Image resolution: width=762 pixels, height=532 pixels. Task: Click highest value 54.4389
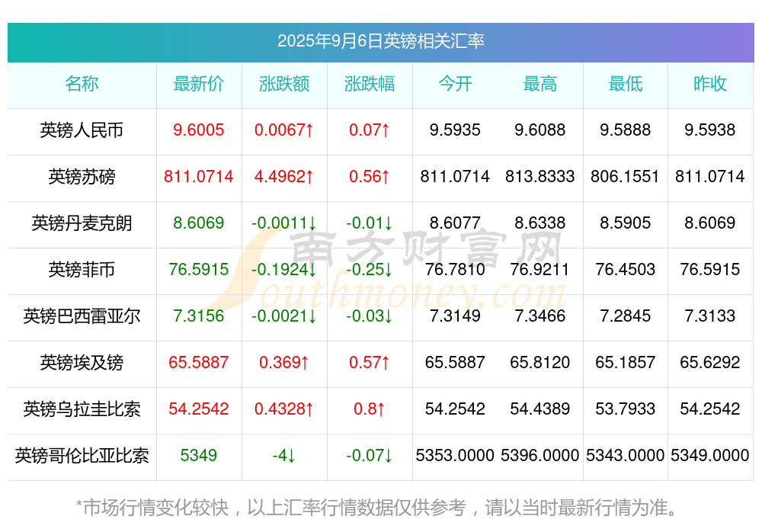[x=540, y=409]
